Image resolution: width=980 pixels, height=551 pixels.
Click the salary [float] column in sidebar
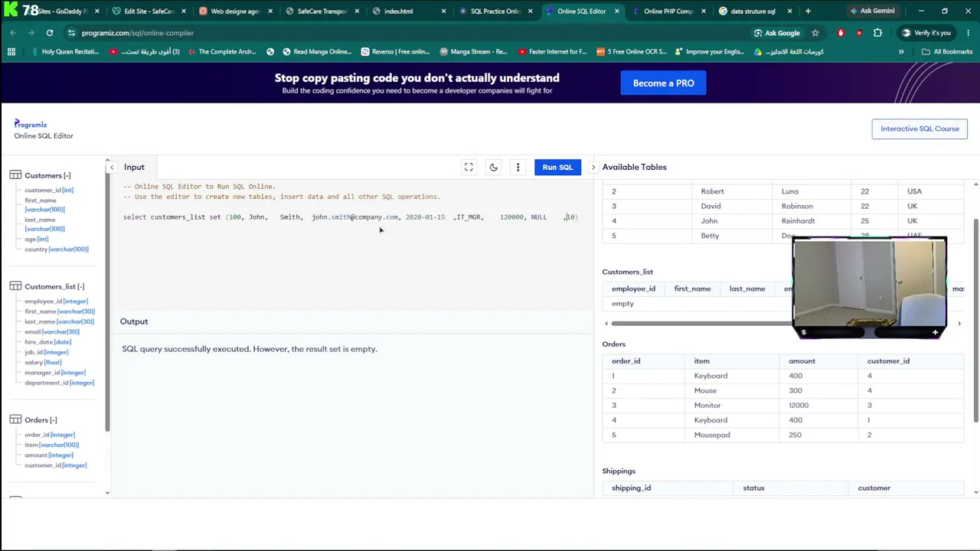43,362
